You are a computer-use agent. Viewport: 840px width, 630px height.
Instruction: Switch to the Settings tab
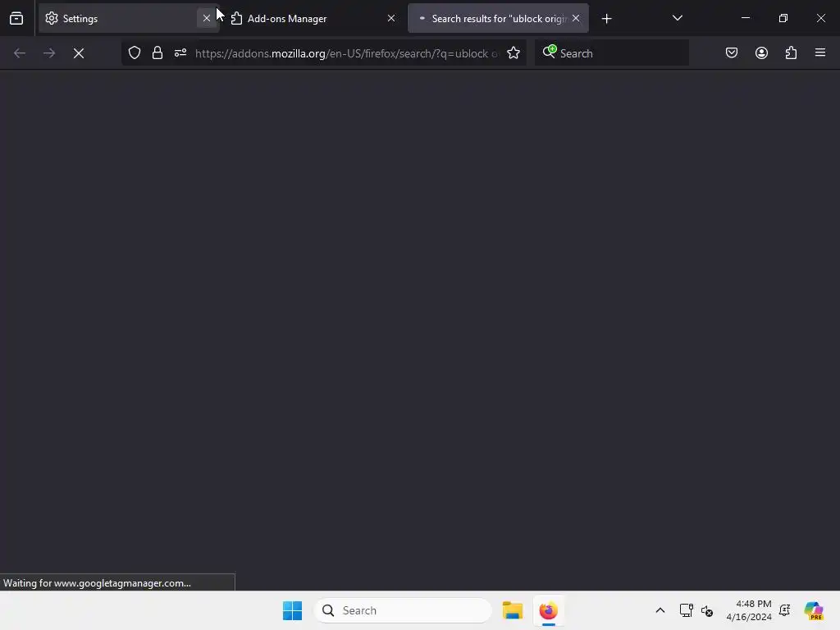[x=129, y=18]
